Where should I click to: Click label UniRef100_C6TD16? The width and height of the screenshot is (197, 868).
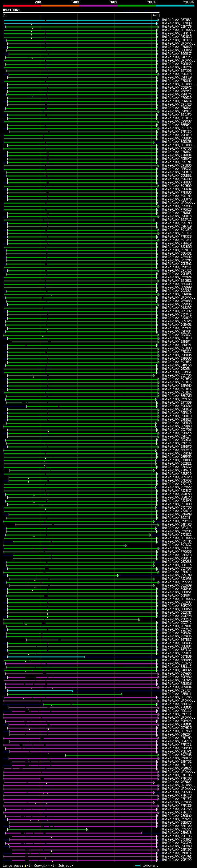click(176, 118)
